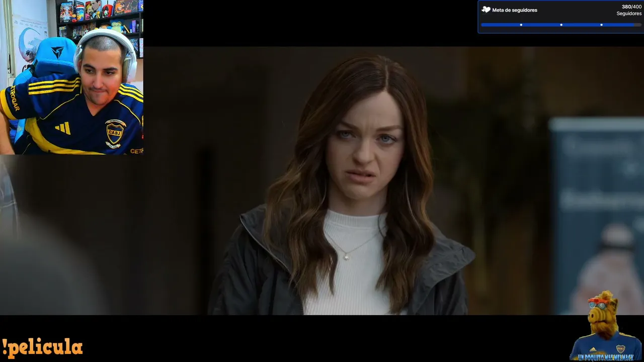Select the "Meta de seguidores" label
644x362 pixels.
[515, 10]
